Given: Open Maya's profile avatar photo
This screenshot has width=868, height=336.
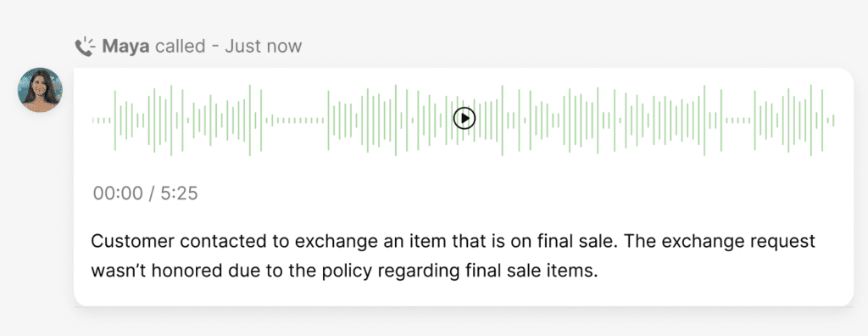Looking at the screenshot, I should click(x=40, y=90).
